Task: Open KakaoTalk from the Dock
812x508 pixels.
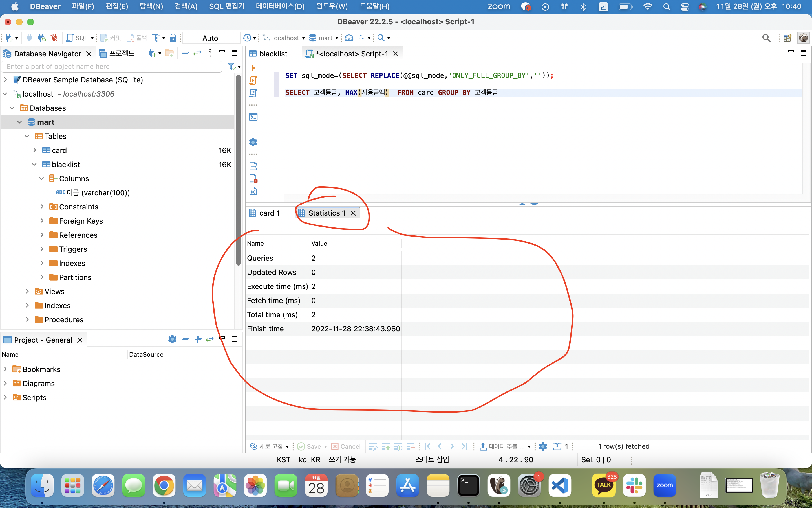Action: tap(604, 485)
